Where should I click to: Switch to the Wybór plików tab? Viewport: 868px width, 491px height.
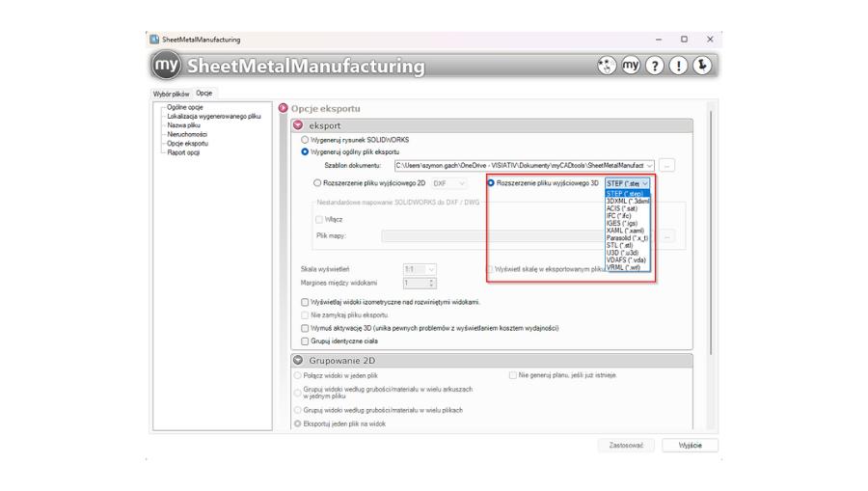click(171, 94)
